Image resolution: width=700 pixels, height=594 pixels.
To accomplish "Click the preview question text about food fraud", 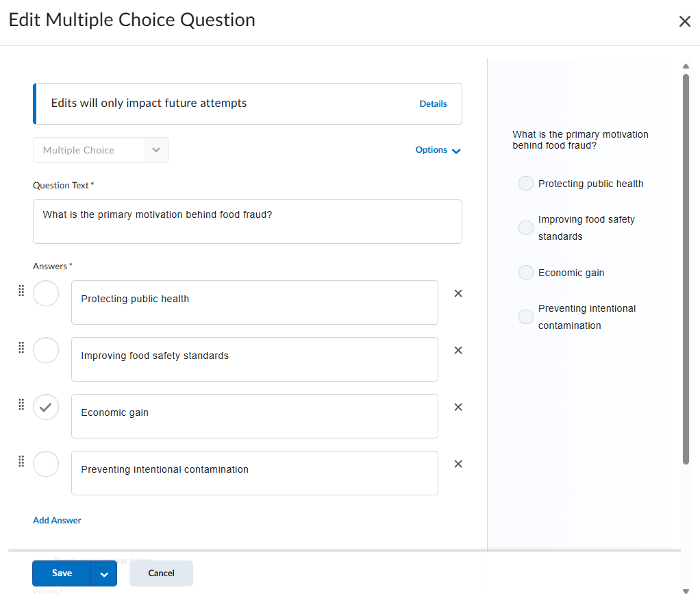I will pyautogui.click(x=580, y=140).
